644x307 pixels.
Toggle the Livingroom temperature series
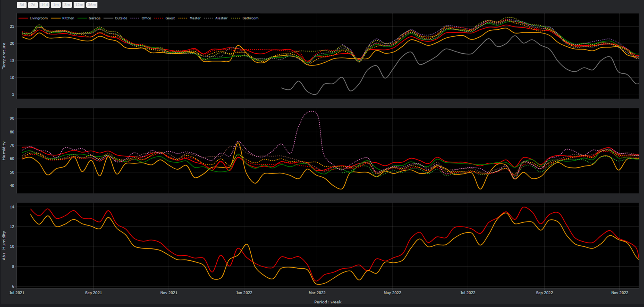click(38, 18)
